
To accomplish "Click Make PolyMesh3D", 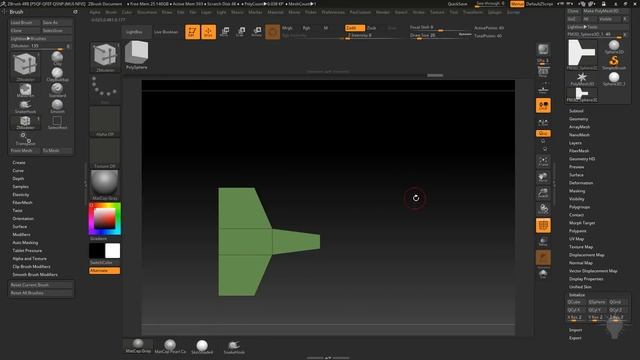I will click(606, 11).
